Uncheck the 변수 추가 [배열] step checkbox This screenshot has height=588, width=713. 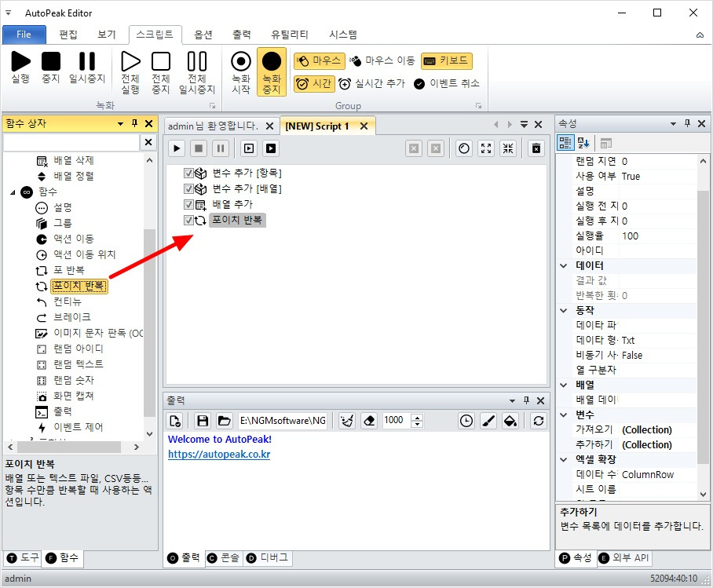click(188, 188)
